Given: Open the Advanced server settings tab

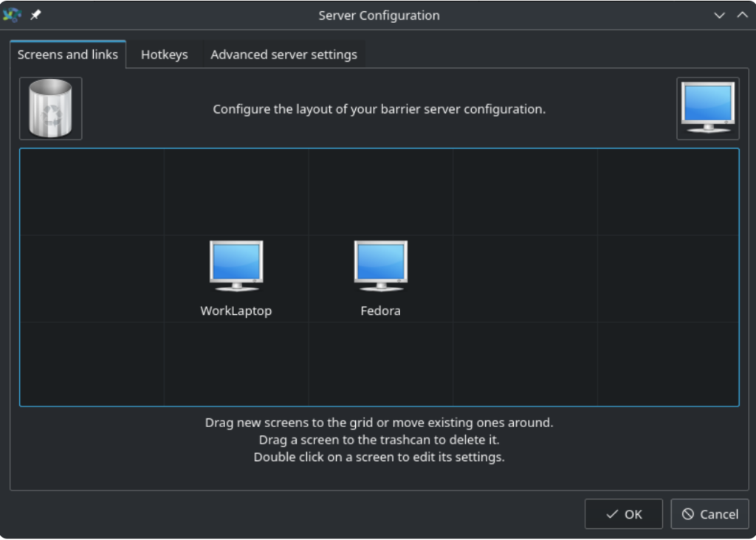Looking at the screenshot, I should pyautogui.click(x=283, y=54).
